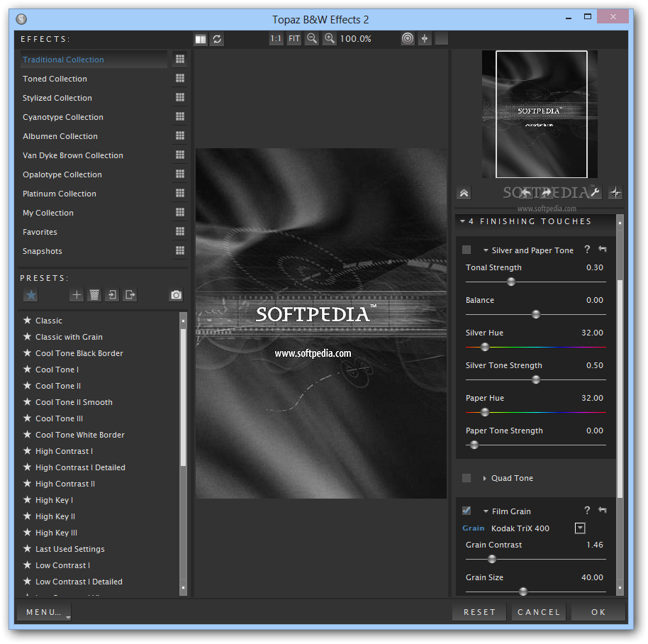Open grid view for Opalotype Collection

180,174
